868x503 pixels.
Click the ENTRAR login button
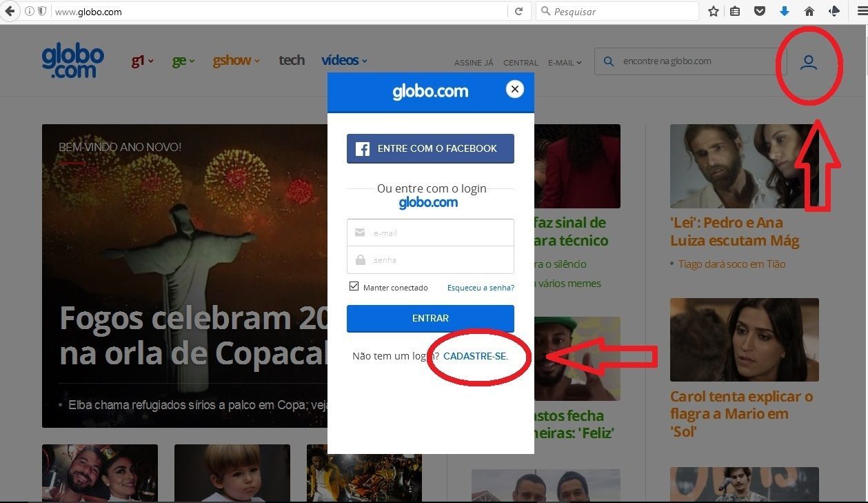click(430, 318)
